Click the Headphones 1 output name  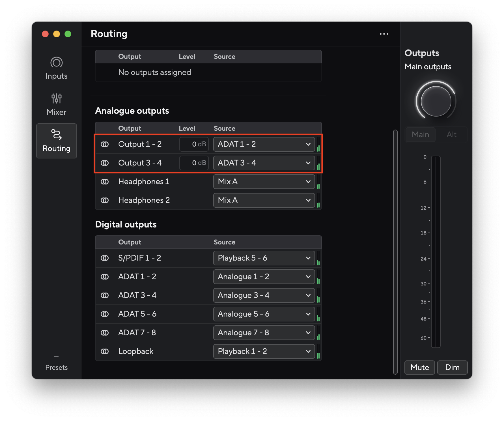click(x=144, y=182)
